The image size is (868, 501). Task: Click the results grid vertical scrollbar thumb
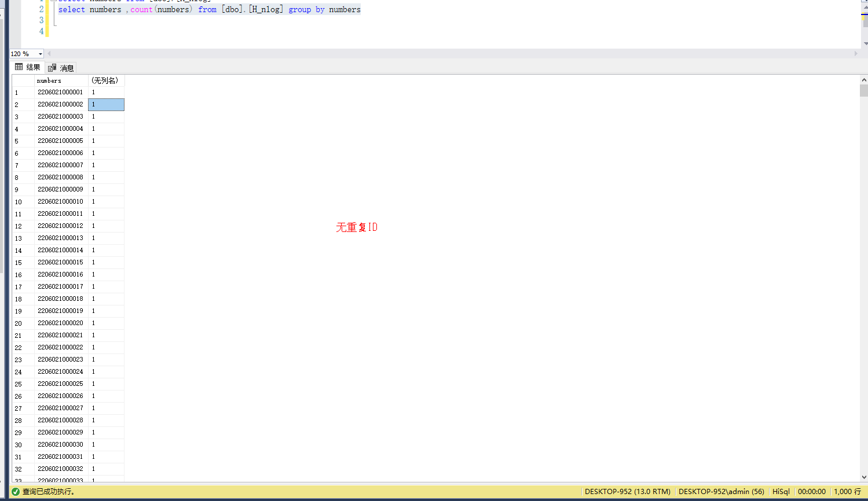(864, 90)
